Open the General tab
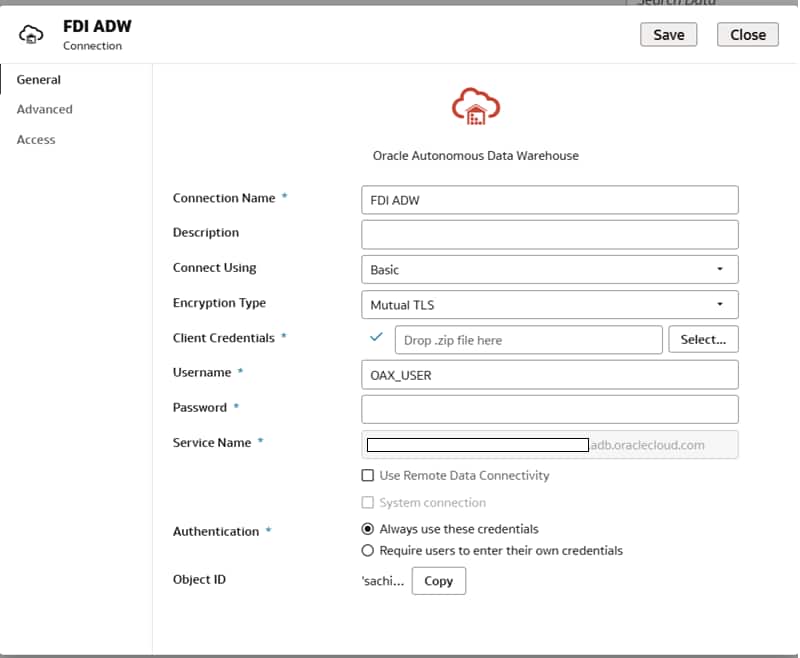This screenshot has height=658, width=800. (x=38, y=80)
